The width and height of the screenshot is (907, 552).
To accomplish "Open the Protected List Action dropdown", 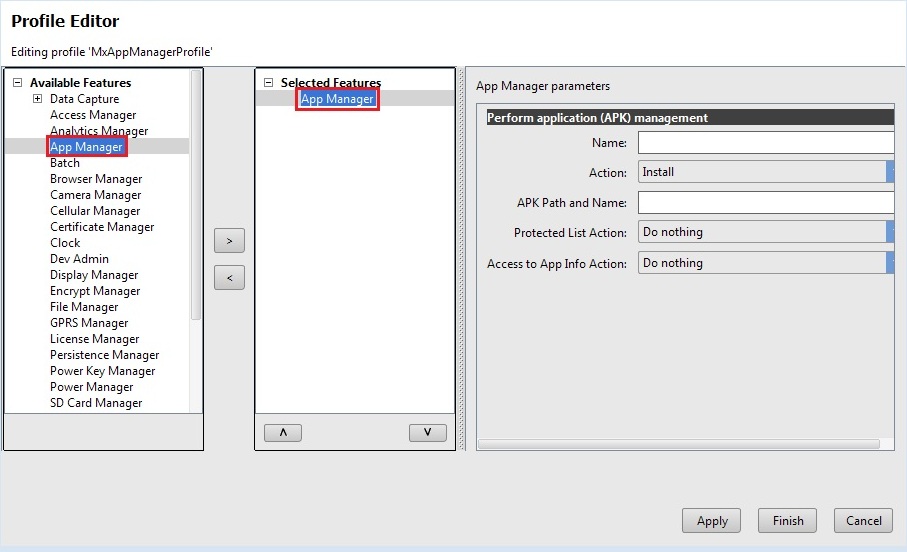I will [x=765, y=232].
